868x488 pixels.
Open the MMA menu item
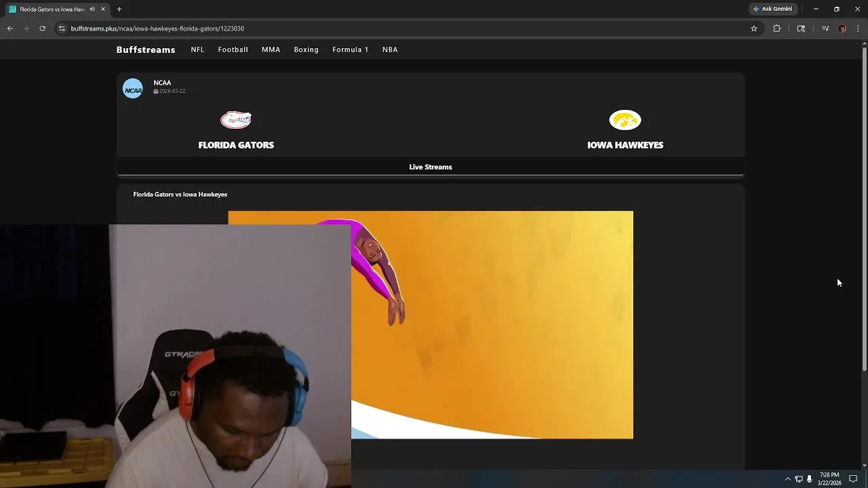[271, 49]
